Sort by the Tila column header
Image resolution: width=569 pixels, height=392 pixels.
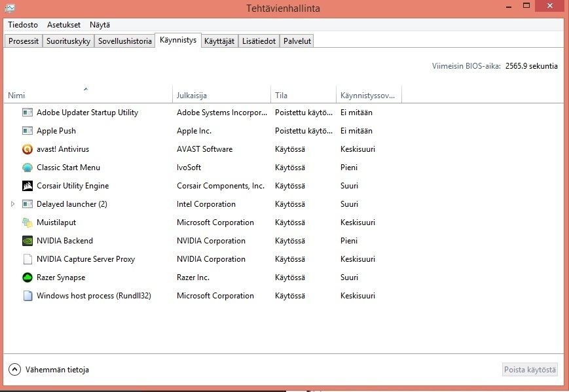pyautogui.click(x=303, y=95)
